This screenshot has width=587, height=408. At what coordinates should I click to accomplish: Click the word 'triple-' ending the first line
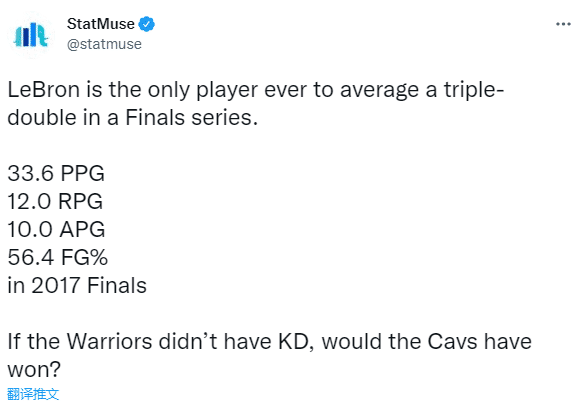point(474,90)
